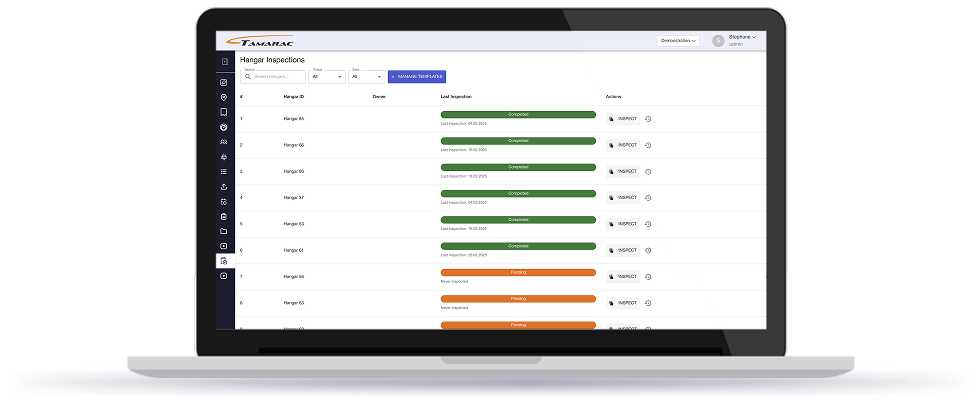
Task: Click the Hangar ID cell in row 2
Action: 294,145
